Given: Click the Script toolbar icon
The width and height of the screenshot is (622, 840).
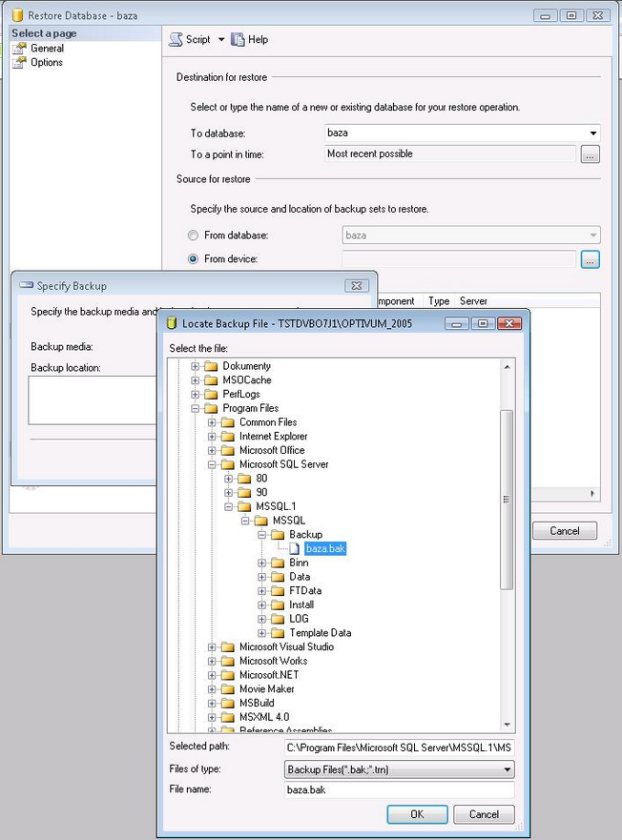Looking at the screenshot, I should pyautogui.click(x=176, y=40).
